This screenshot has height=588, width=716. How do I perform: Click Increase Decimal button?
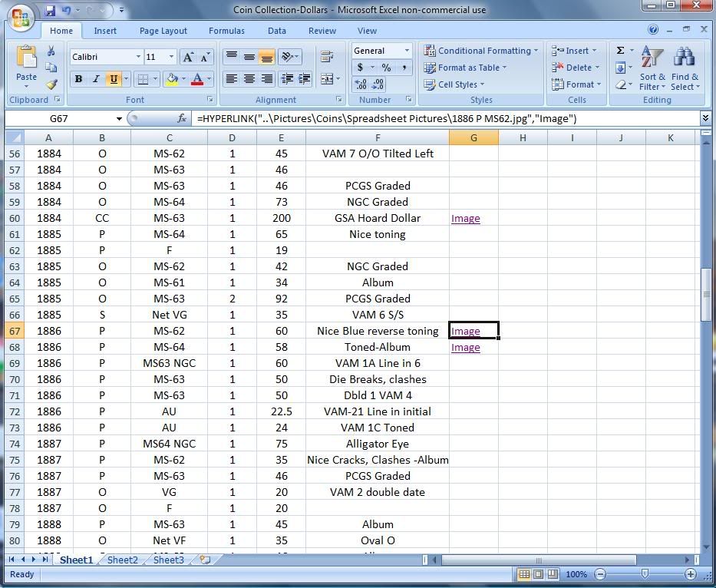[361, 84]
